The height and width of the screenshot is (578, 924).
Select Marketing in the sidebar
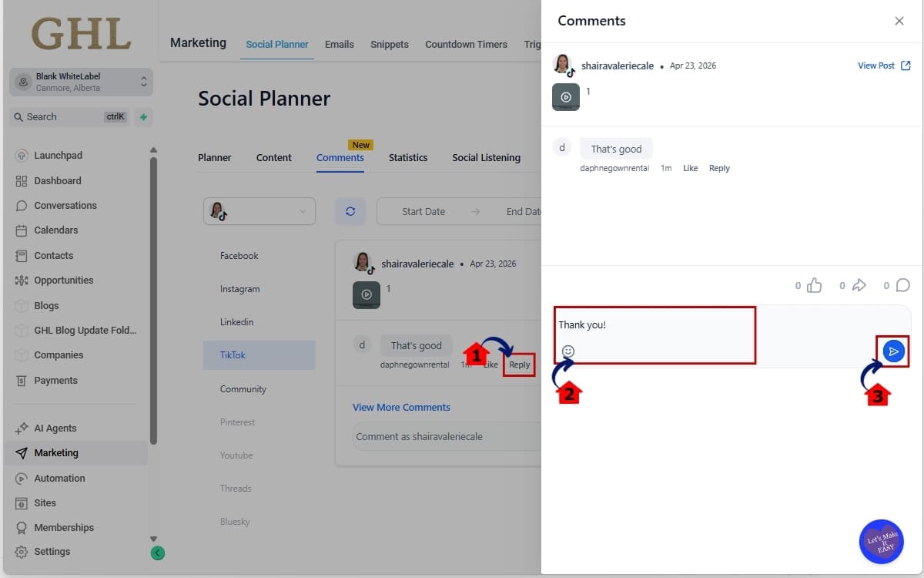(x=75, y=453)
